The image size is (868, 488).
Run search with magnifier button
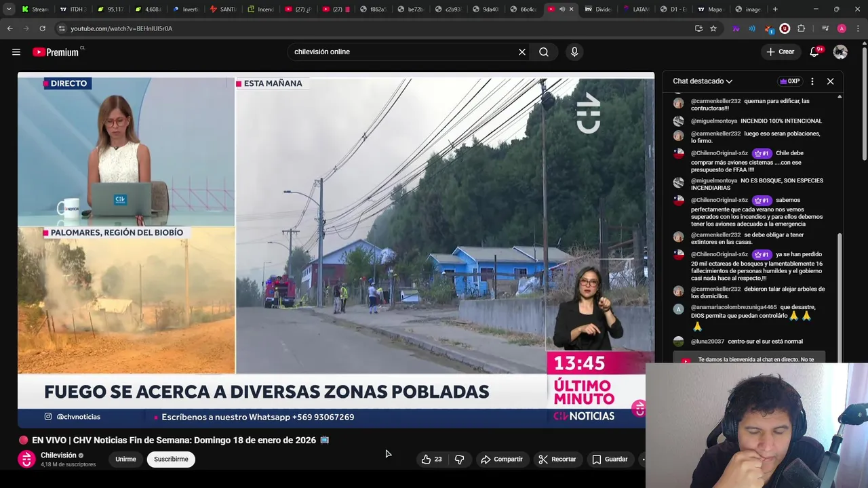[544, 52]
